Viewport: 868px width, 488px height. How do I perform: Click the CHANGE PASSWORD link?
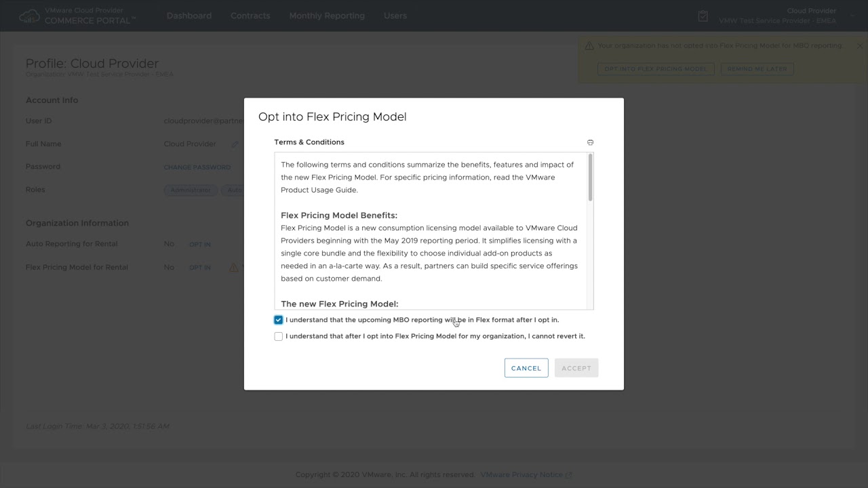tap(197, 167)
